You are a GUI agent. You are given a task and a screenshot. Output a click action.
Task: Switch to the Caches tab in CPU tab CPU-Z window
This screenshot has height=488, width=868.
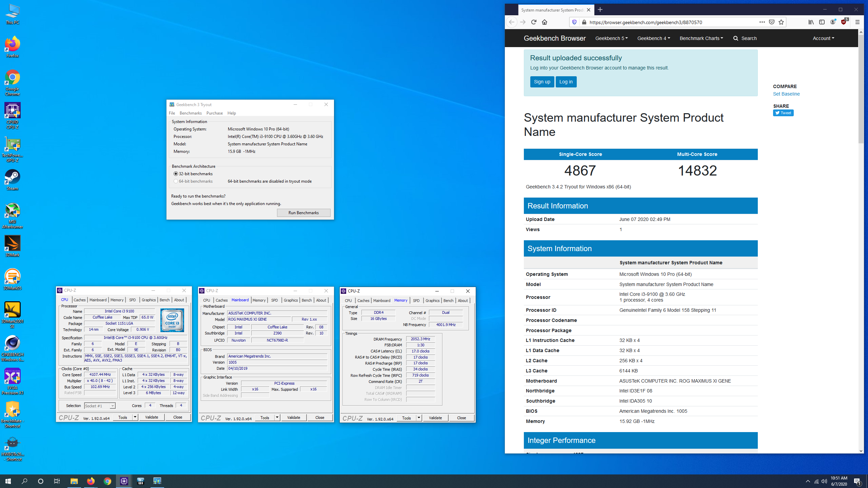(80, 300)
